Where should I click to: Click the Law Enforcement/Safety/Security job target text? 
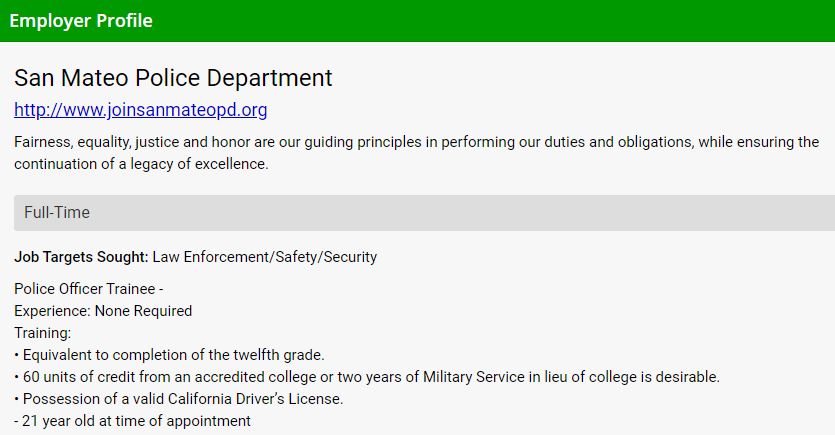tap(265, 257)
